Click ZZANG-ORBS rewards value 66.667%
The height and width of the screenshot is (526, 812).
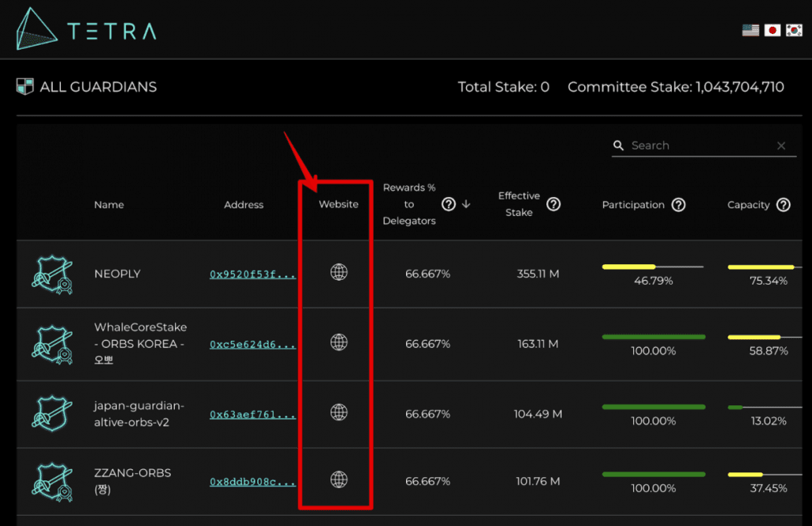(428, 481)
